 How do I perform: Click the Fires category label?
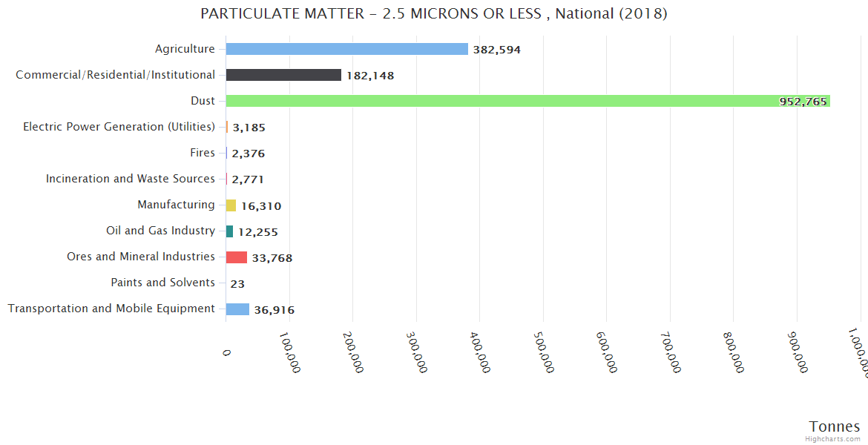[203, 153]
